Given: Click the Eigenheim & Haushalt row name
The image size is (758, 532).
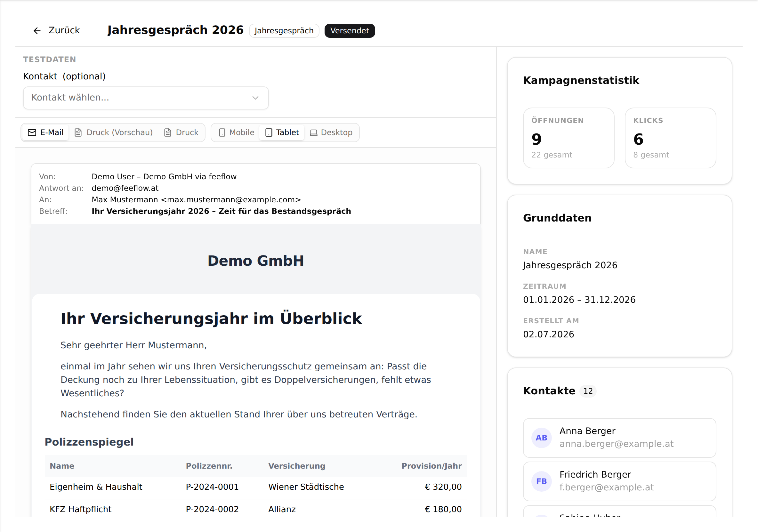Looking at the screenshot, I should pyautogui.click(x=96, y=487).
